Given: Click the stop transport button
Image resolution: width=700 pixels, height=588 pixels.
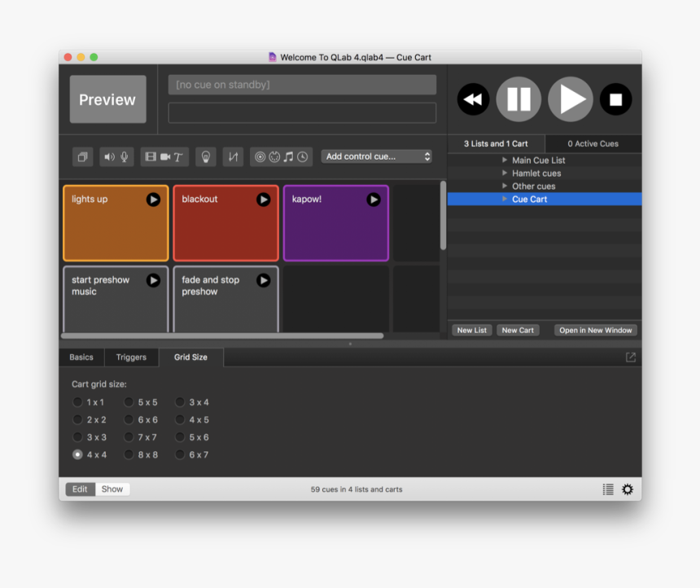Looking at the screenshot, I should (615, 99).
